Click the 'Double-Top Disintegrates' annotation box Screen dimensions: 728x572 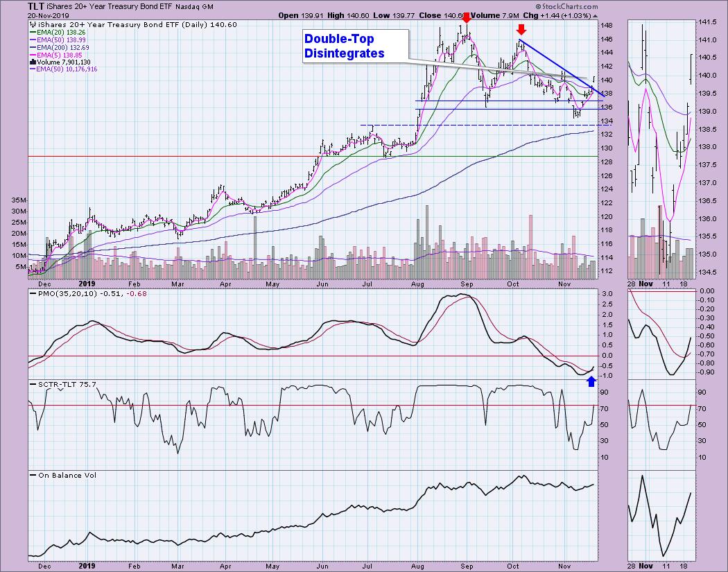click(x=356, y=46)
